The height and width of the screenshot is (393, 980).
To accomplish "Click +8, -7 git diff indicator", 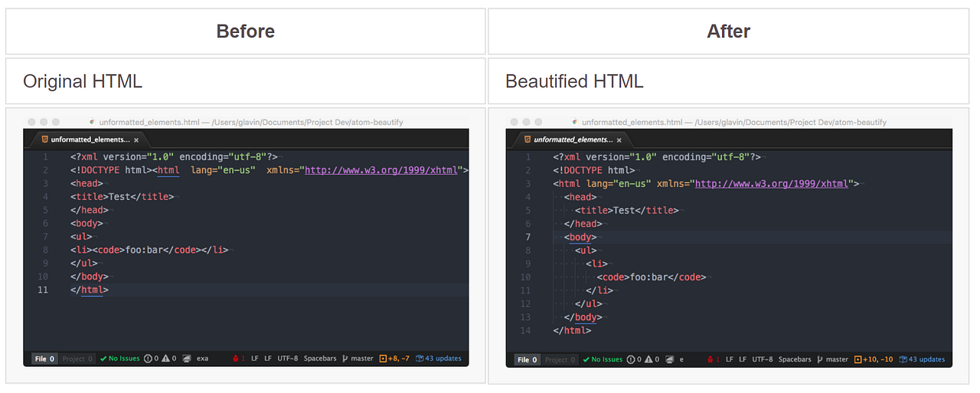I will (x=394, y=359).
